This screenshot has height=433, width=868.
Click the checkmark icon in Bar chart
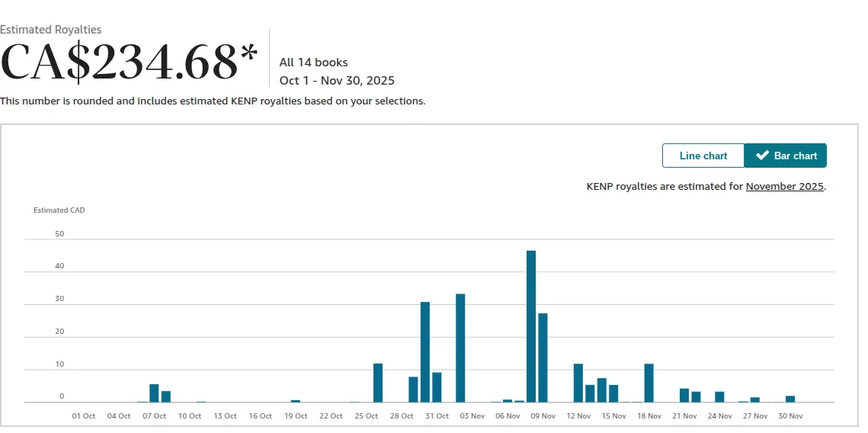tap(762, 156)
